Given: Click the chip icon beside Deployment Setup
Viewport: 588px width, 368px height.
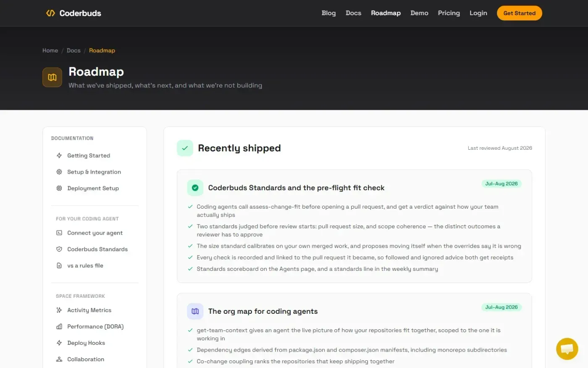Looking at the screenshot, I should (x=59, y=188).
